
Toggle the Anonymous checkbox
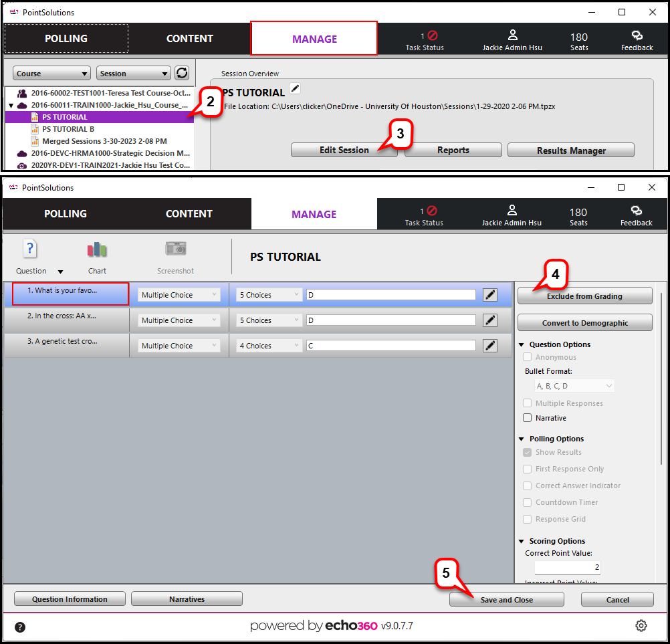pos(528,357)
